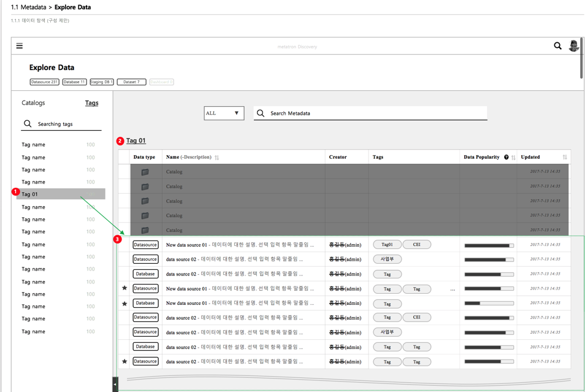Select Tag 01 in the tags list
The height and width of the screenshot is (392, 585).
click(61, 194)
